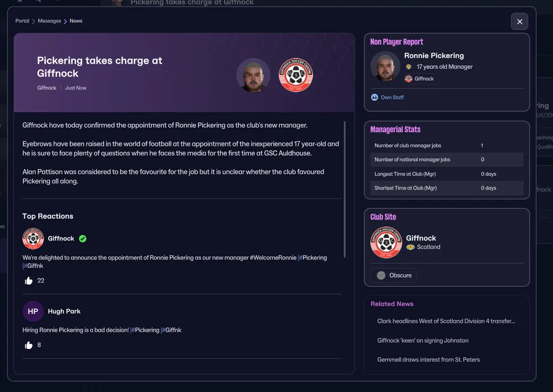Screen dimensions: 553x392
Task: Click thumbs-up icon on Giffnock's reaction
Action: [x=29, y=281]
